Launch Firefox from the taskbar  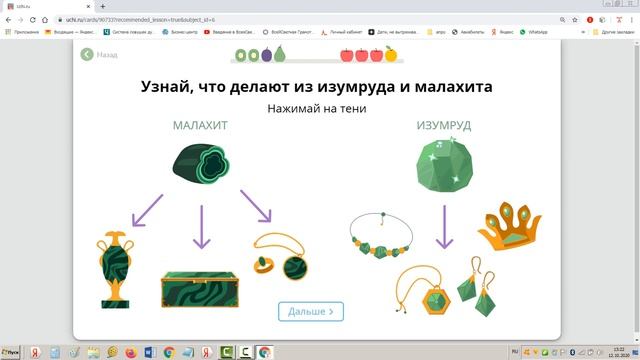(131, 352)
